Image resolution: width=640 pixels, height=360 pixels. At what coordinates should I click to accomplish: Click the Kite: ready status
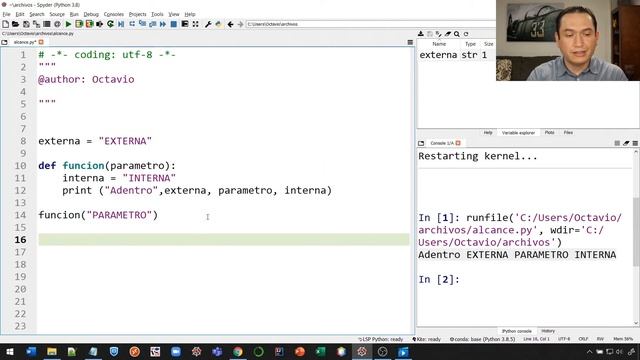427,339
